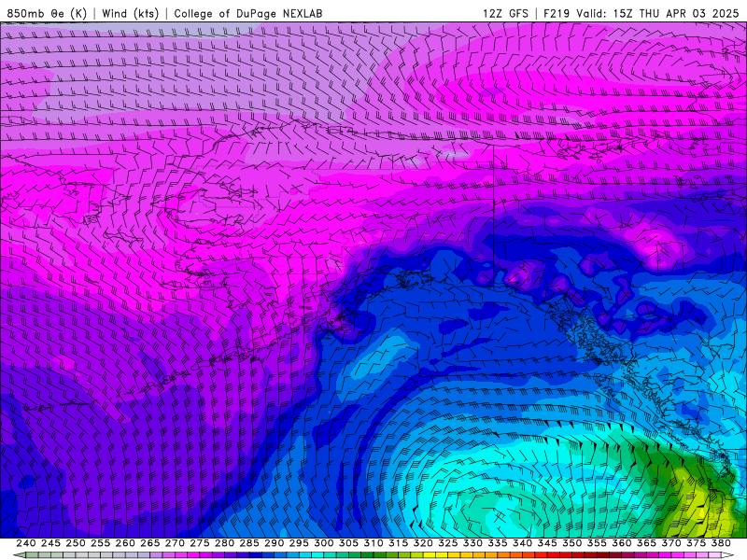The height and width of the screenshot is (560, 747).
Task: Click the "Valid: 15Z THU APR 03 2025" text
Action: 657,13
